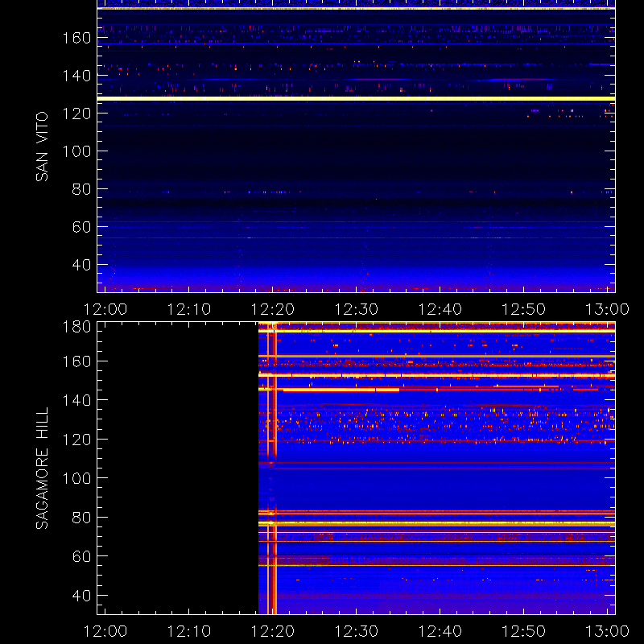
Task: Select the 60 tick label on SAN VITO plot
Action: coord(82,227)
